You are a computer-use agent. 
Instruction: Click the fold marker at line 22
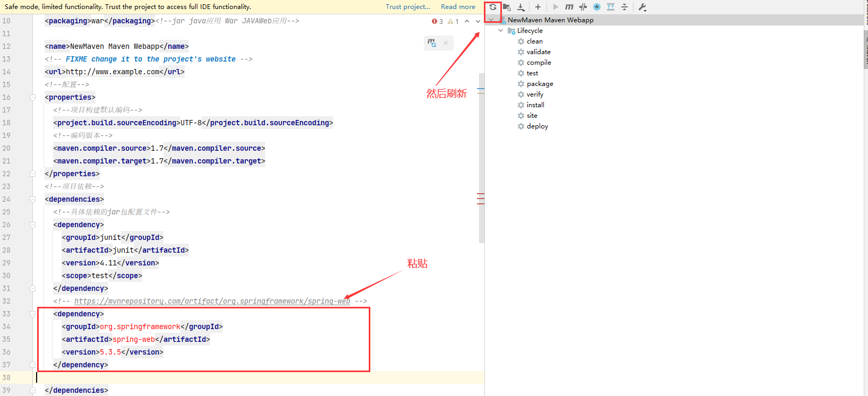point(32,174)
